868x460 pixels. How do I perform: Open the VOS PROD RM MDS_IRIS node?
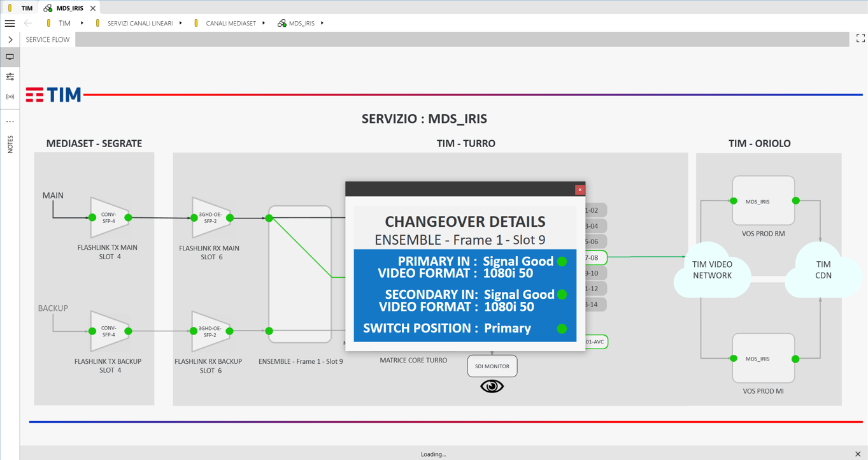(x=764, y=201)
